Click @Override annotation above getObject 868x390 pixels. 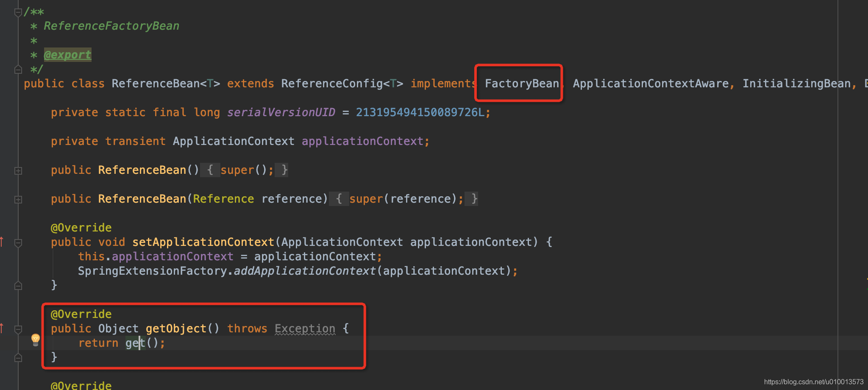pos(81,314)
